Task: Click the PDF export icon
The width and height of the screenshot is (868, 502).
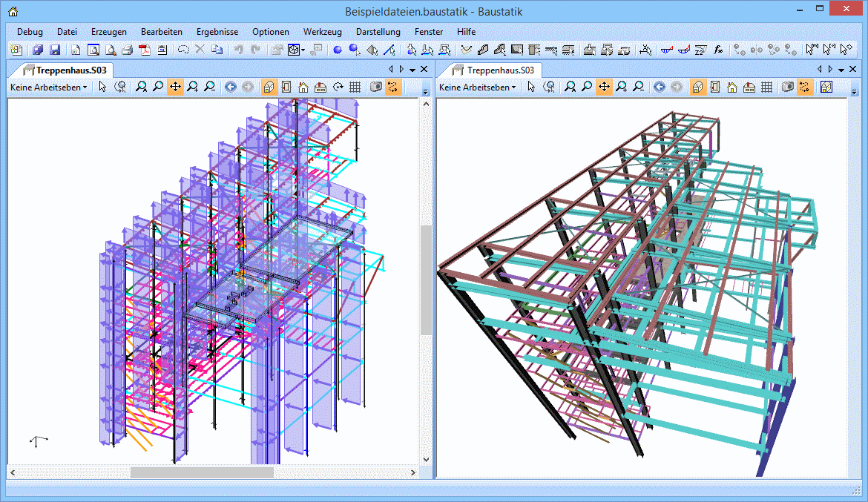Action: 144,50
